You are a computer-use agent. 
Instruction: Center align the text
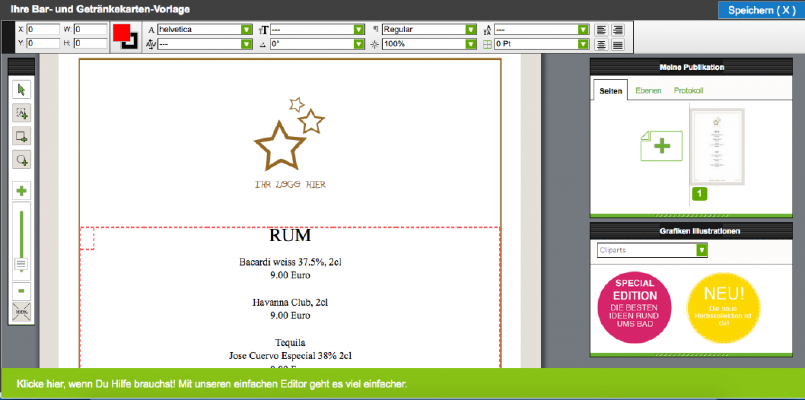tap(601, 45)
